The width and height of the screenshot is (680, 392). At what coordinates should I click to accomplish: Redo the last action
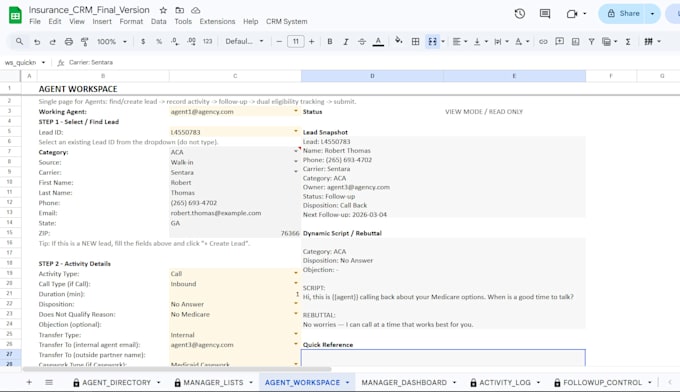click(x=52, y=42)
